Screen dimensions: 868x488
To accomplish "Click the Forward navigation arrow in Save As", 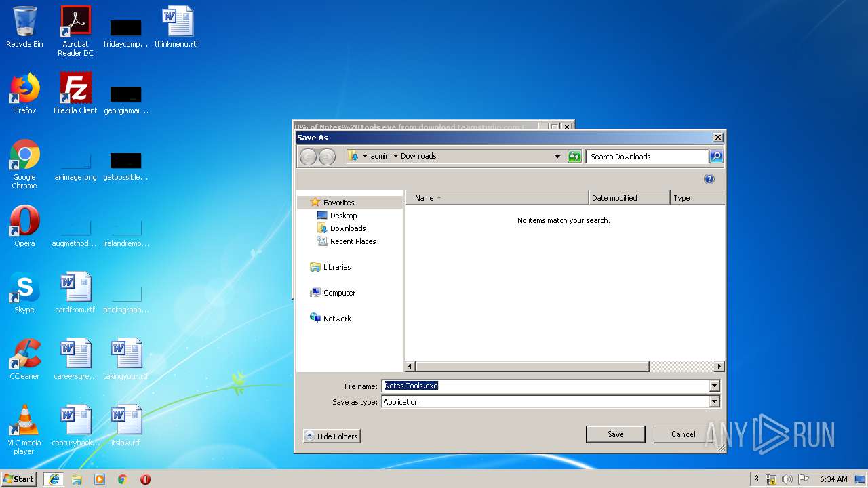I will [x=327, y=157].
